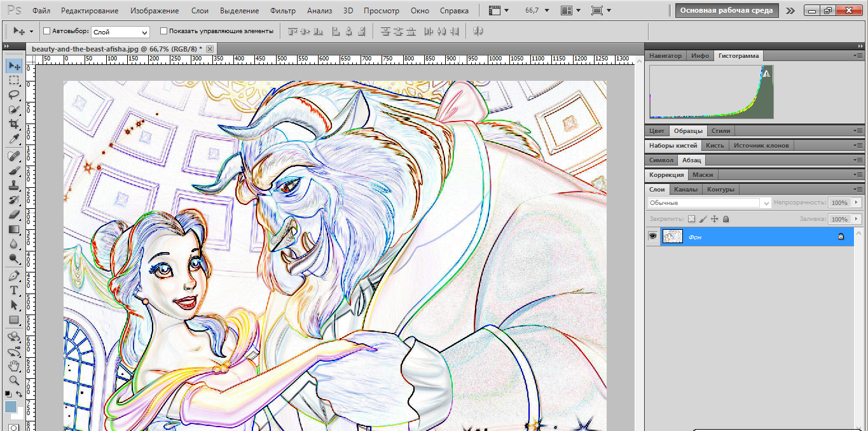Open the Обычные blend mode dropdown
The image size is (868, 431).
[x=709, y=203]
